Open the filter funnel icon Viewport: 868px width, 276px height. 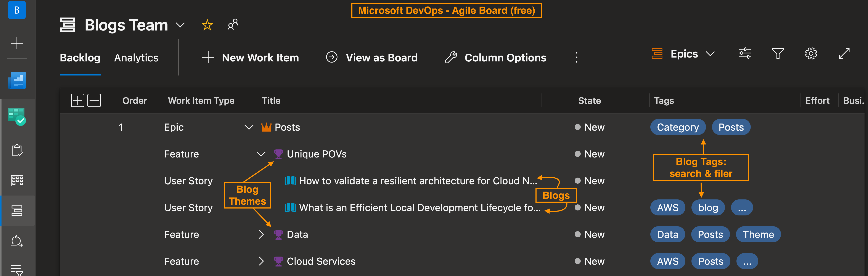coord(777,54)
